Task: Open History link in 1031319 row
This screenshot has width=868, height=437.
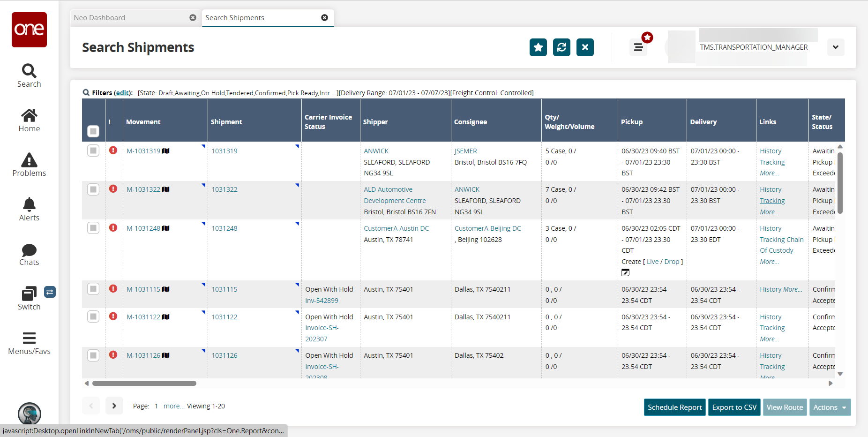Action: (x=771, y=151)
